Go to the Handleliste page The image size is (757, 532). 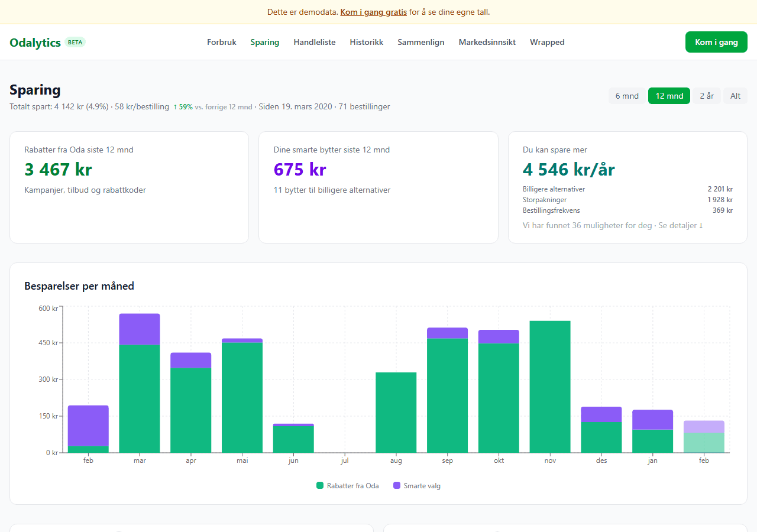coord(315,43)
